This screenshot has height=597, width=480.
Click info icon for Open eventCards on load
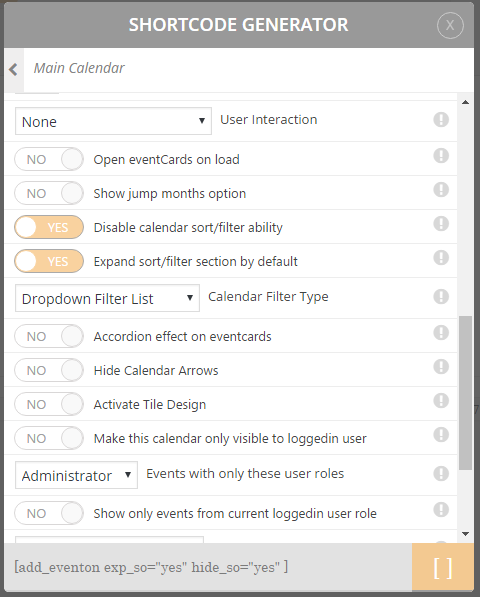tap(441, 156)
